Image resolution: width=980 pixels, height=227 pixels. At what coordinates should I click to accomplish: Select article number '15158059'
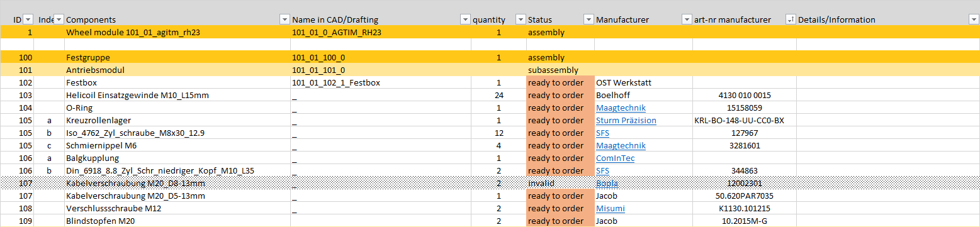(745, 108)
